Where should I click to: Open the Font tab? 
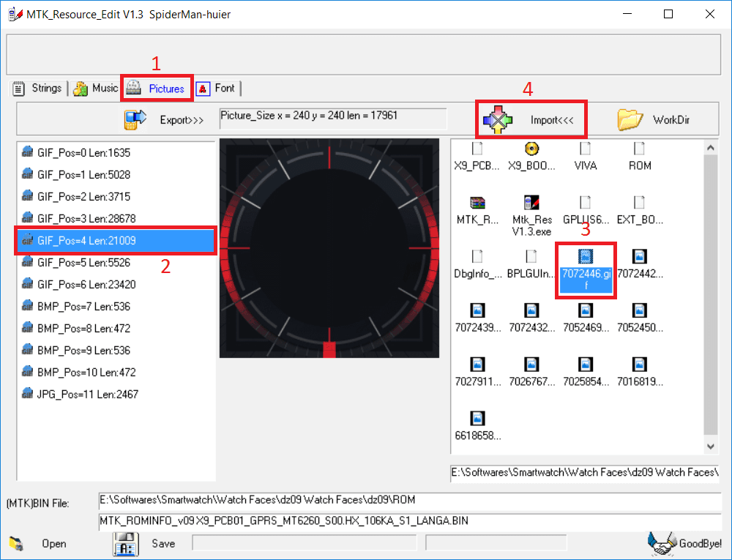pyautogui.click(x=217, y=89)
